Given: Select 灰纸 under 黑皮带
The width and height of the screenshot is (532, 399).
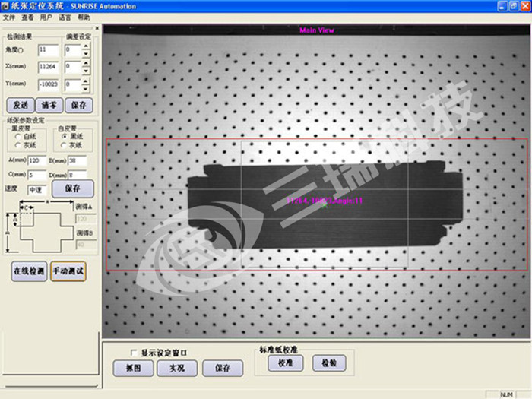Looking at the screenshot, I should pyautogui.click(x=17, y=145).
